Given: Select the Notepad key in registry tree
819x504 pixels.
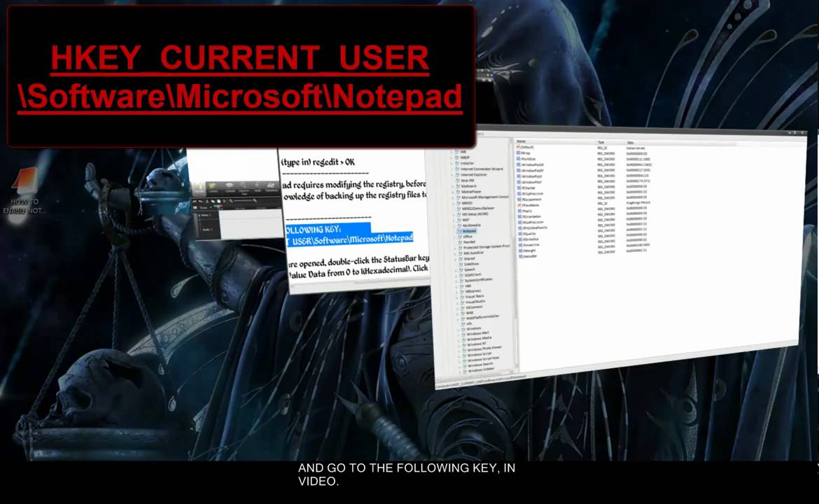Looking at the screenshot, I should tap(469, 231).
